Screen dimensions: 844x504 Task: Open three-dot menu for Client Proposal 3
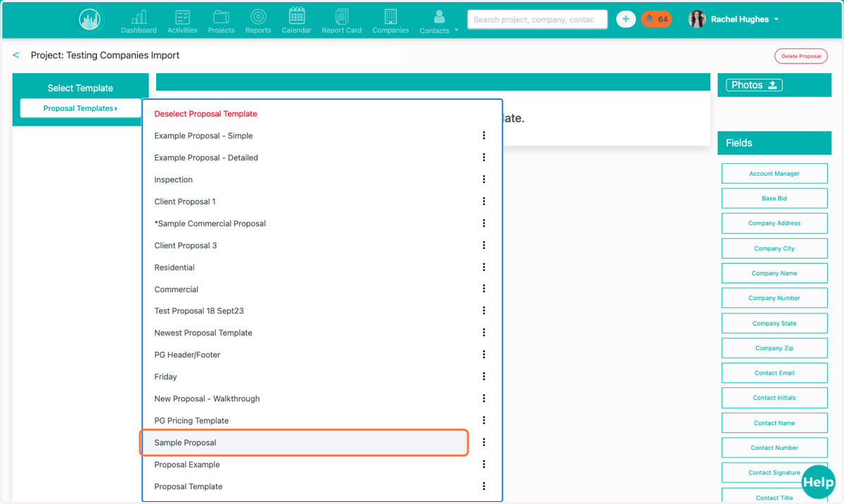(x=484, y=245)
